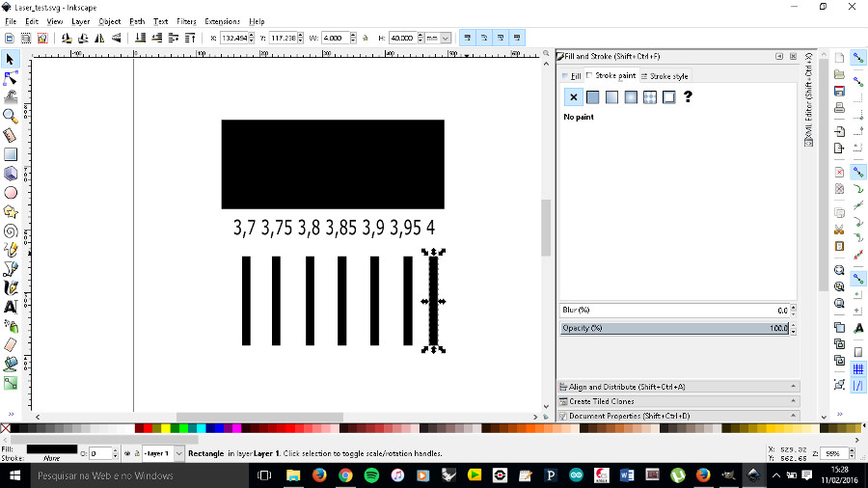The height and width of the screenshot is (488, 868).
Task: Select the 3D Box tool
Action: 10,174
